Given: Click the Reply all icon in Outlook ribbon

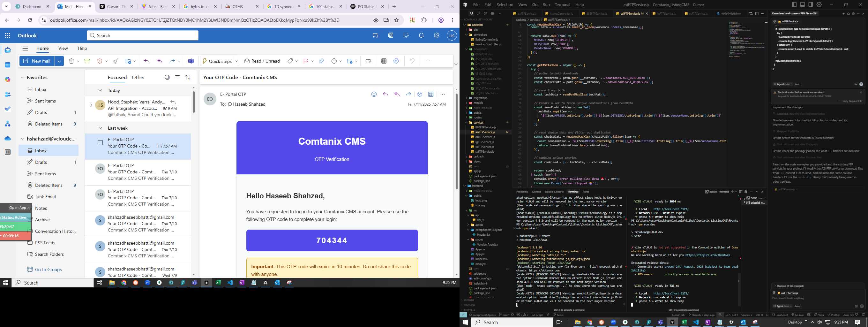Looking at the screenshot, I should click(x=160, y=61).
